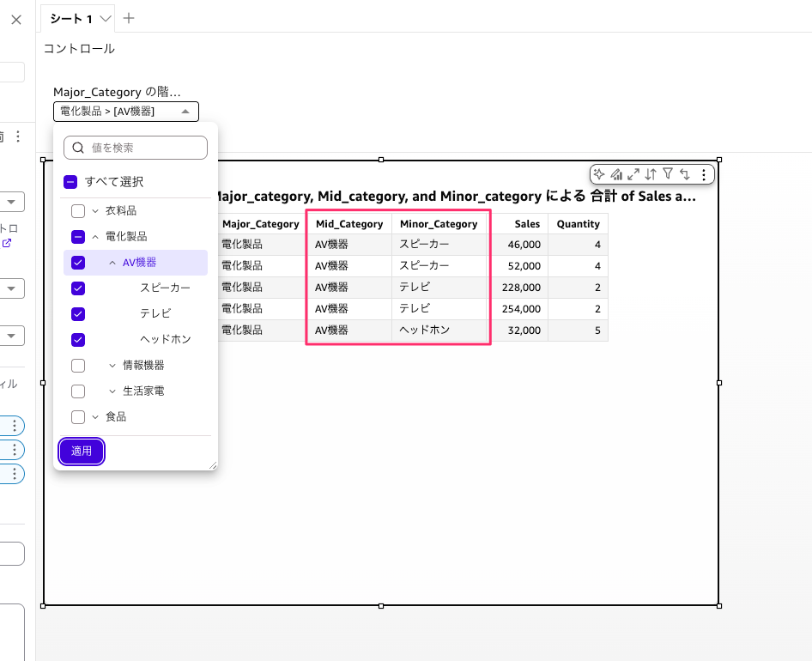Open the external link icon at left edge
The width and height of the screenshot is (812, 661).
(x=7, y=243)
